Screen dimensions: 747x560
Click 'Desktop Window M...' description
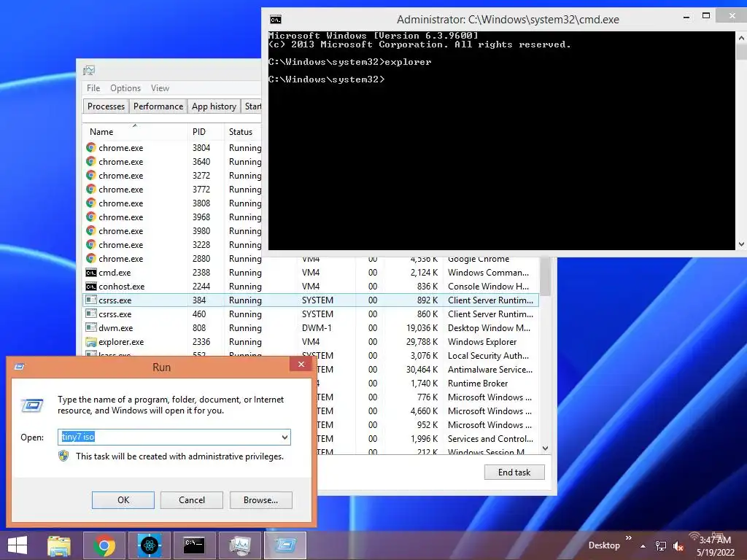[x=489, y=328]
